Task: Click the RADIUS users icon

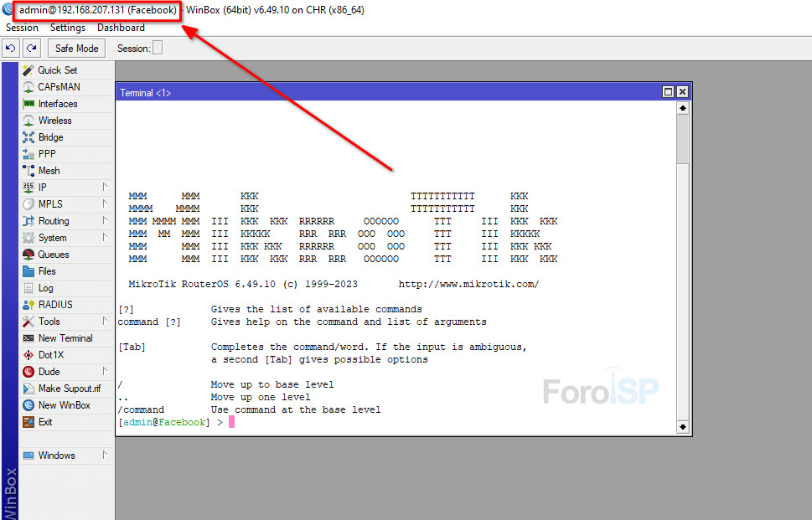Action: 28,305
